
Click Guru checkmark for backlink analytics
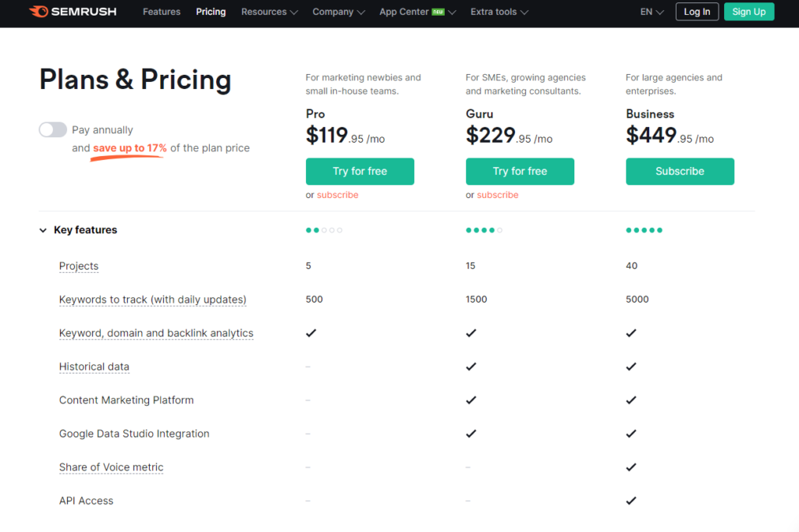(471, 333)
